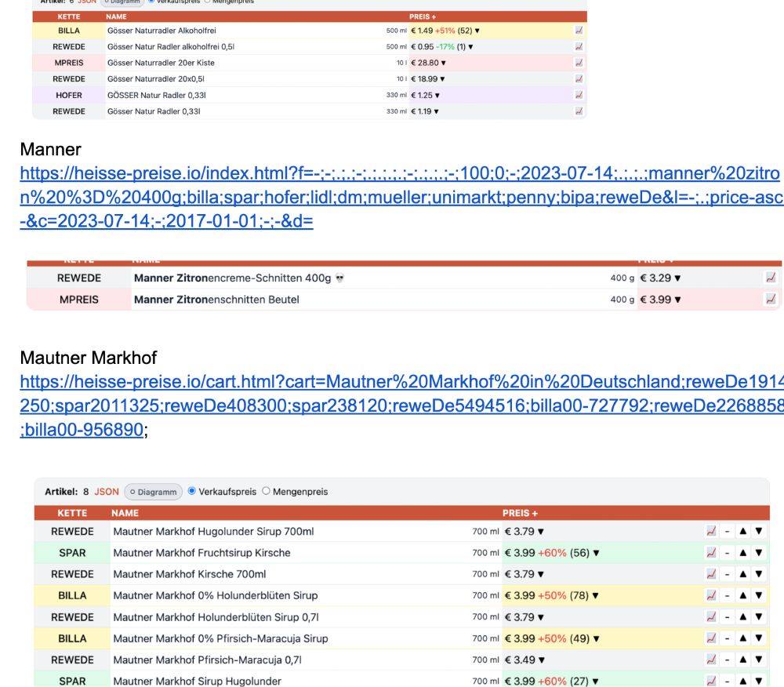Sort Gösser table by NAME column

coord(116,16)
